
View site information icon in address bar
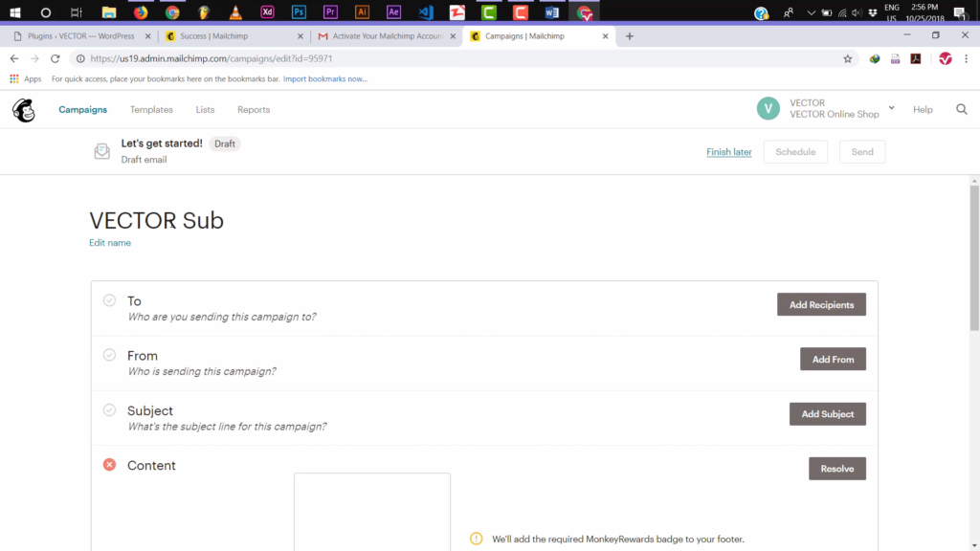click(80, 58)
